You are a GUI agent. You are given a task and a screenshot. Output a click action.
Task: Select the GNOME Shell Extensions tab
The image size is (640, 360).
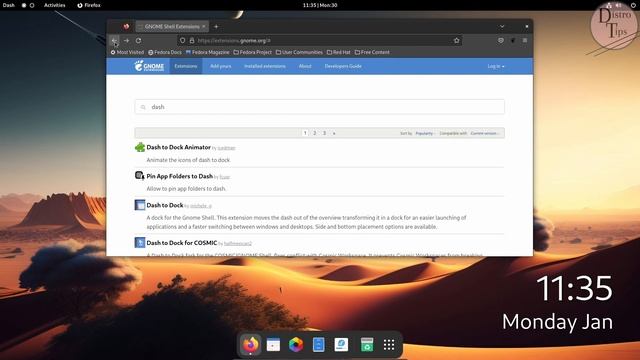[x=171, y=27]
